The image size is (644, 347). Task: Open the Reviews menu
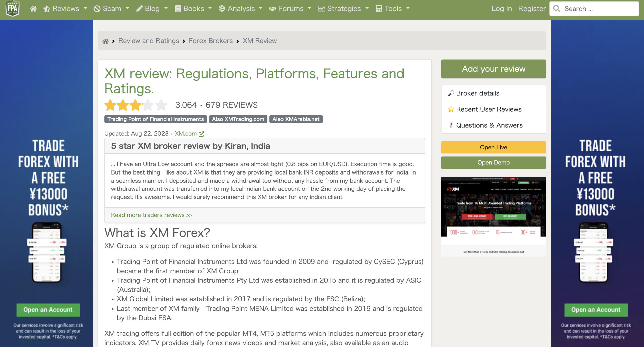pyautogui.click(x=65, y=9)
